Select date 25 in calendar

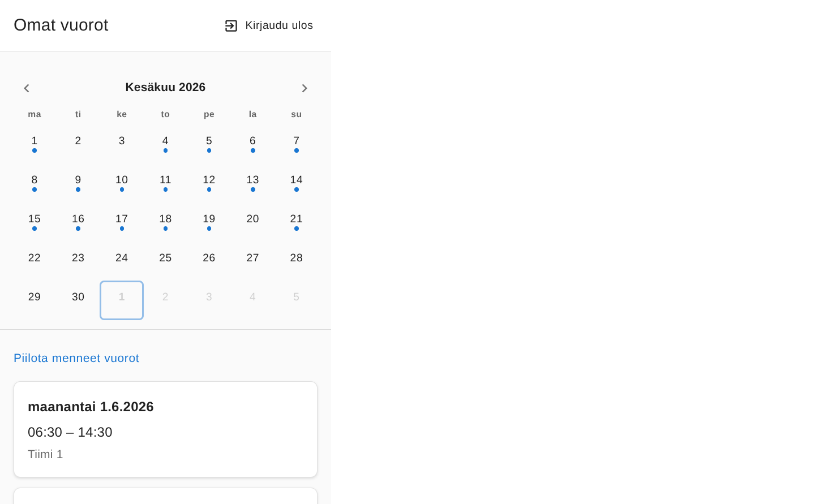click(165, 261)
